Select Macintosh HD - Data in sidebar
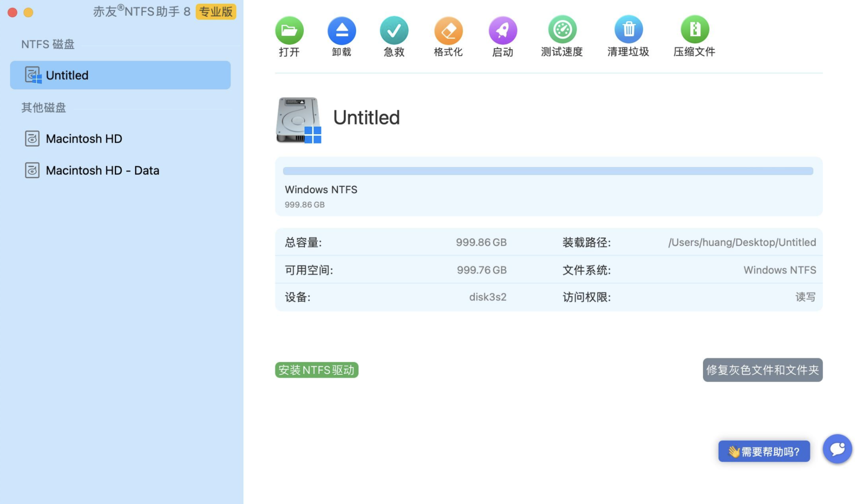Screen dimensions: 867x504 point(120,171)
